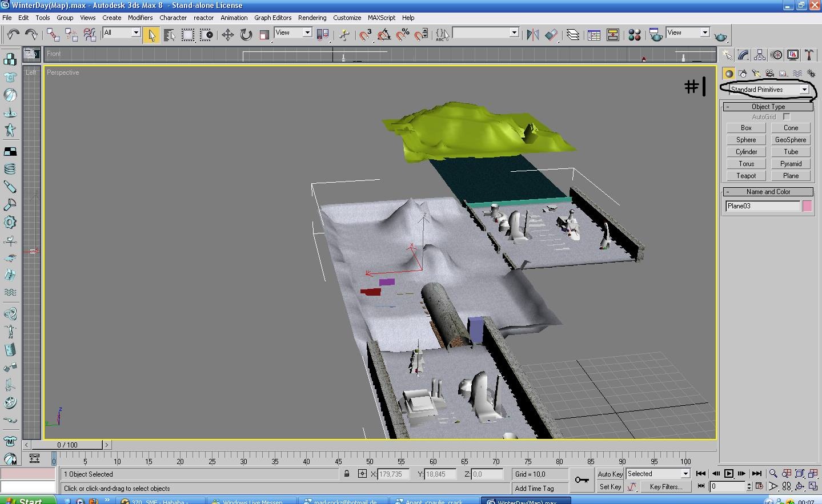Open the Material Editor
This screenshot has height=504, width=822.
[634, 35]
